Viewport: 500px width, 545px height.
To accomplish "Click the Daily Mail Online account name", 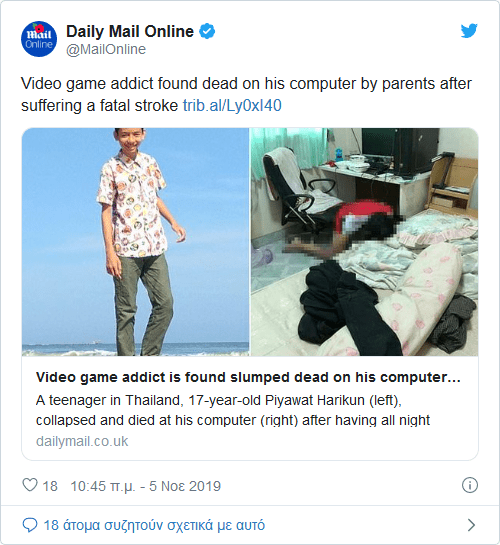I will pyautogui.click(x=130, y=31).
